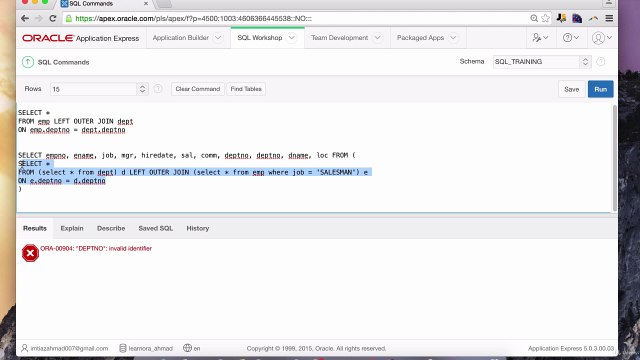640x360 pixels.
Task: Run the SQL query
Action: pyautogui.click(x=600, y=89)
